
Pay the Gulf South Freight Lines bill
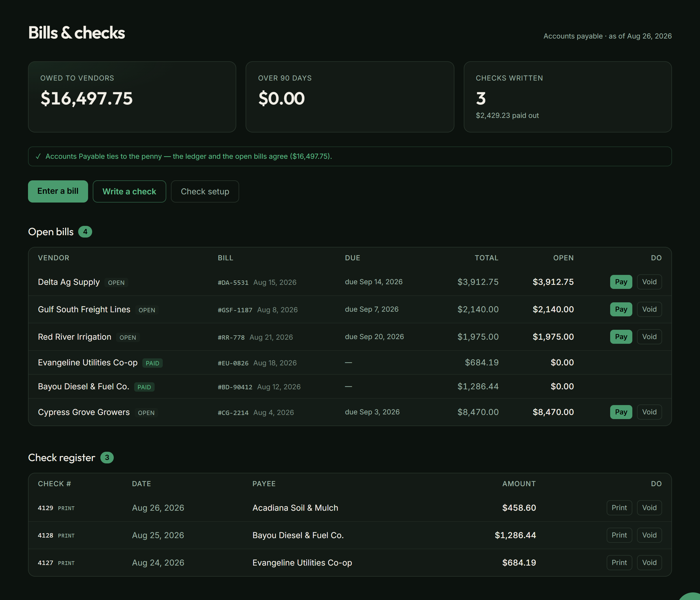[x=621, y=309]
